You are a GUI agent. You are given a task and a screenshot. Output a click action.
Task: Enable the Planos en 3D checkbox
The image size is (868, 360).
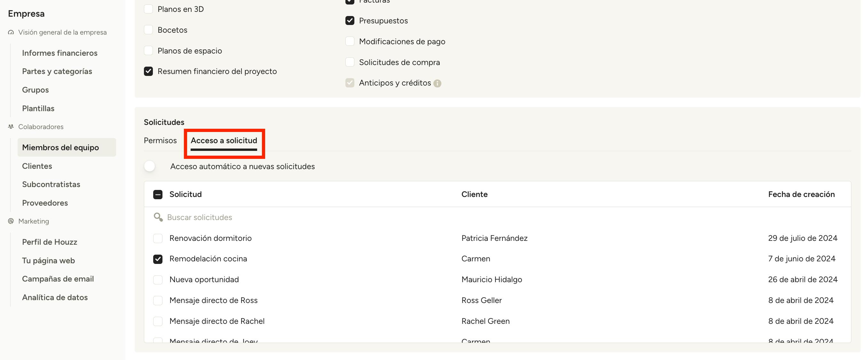click(148, 9)
